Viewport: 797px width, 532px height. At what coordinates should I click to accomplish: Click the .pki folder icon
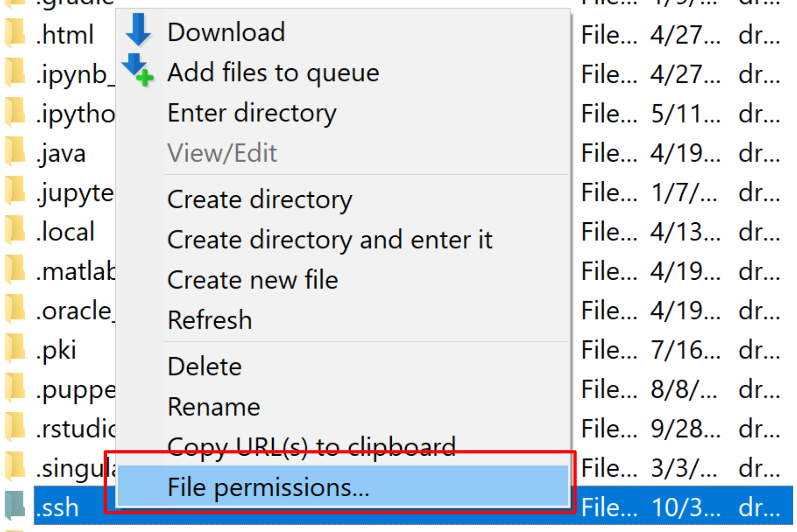[x=15, y=349]
